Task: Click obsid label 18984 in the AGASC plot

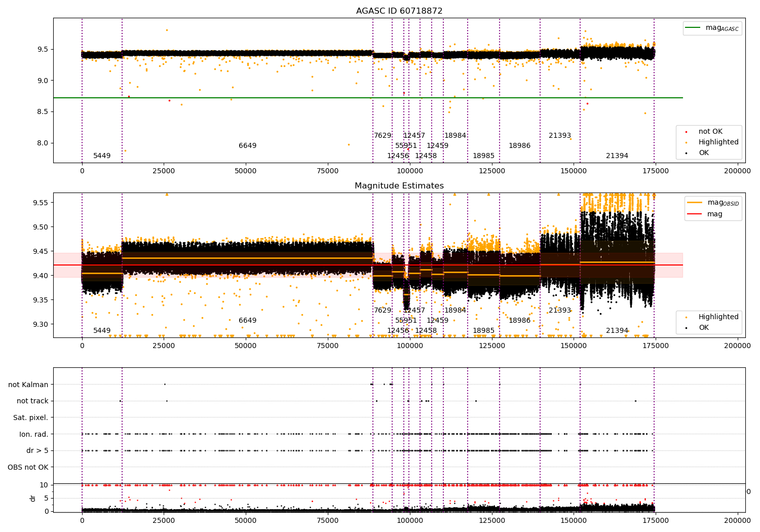Action: (455, 135)
